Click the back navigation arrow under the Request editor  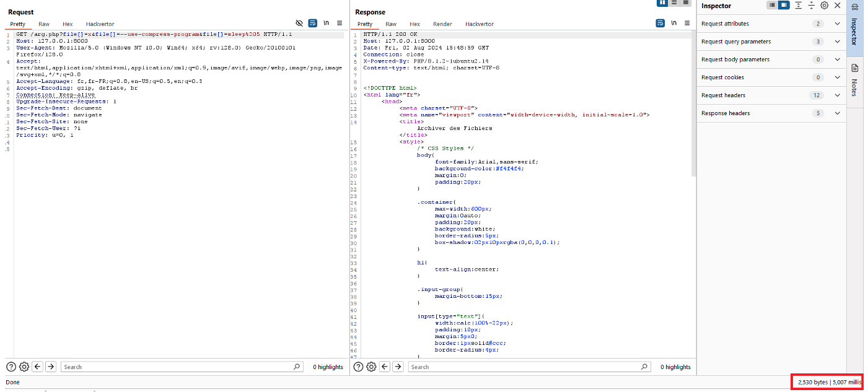pos(37,367)
